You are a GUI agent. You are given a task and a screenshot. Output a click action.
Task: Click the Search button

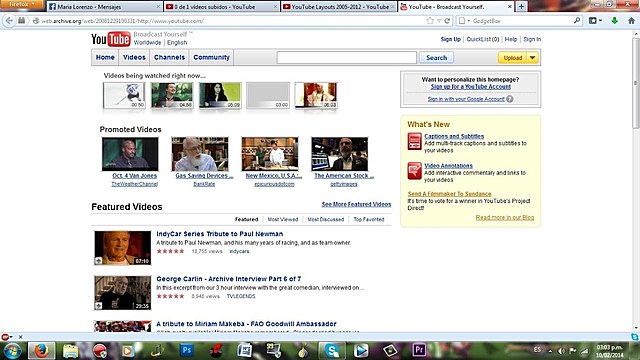pos(436,58)
